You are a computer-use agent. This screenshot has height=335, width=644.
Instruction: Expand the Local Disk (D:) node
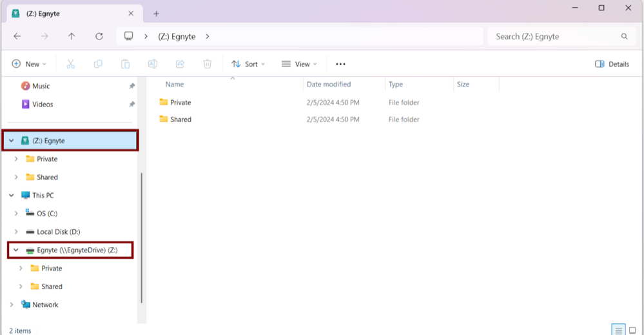click(16, 232)
